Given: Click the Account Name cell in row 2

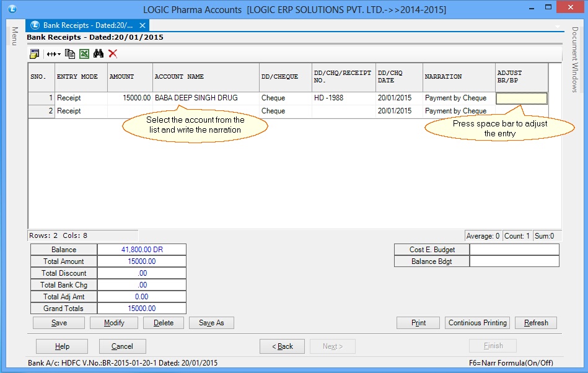Looking at the screenshot, I should [x=206, y=111].
